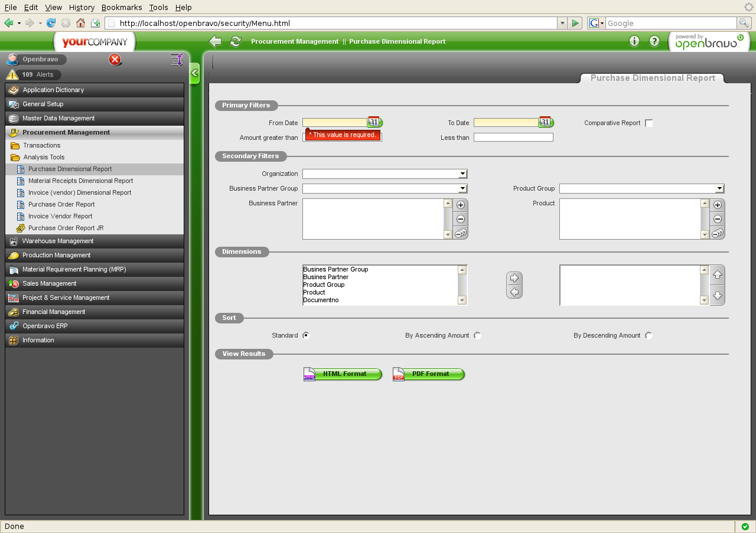Open the To Date calendar picker

pos(546,122)
